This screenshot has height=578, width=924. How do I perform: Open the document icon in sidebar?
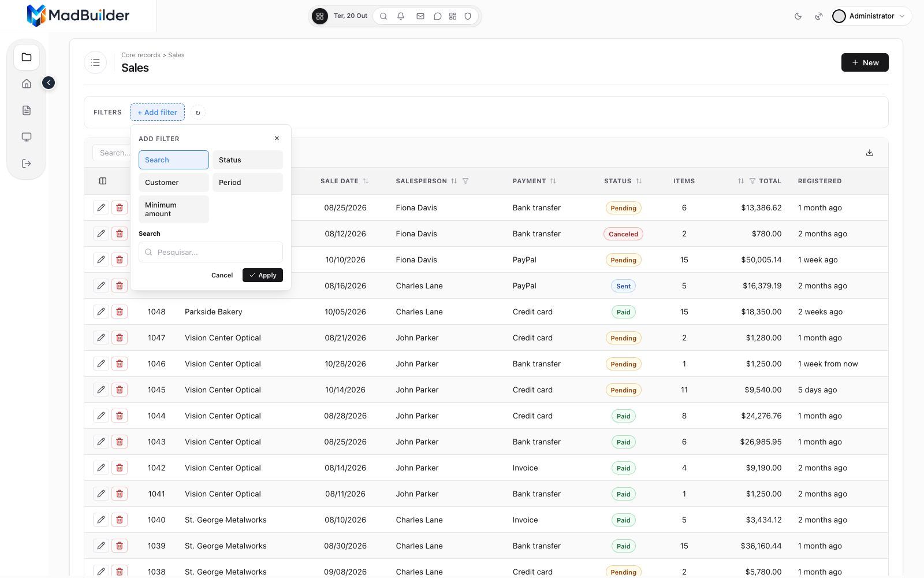27,110
